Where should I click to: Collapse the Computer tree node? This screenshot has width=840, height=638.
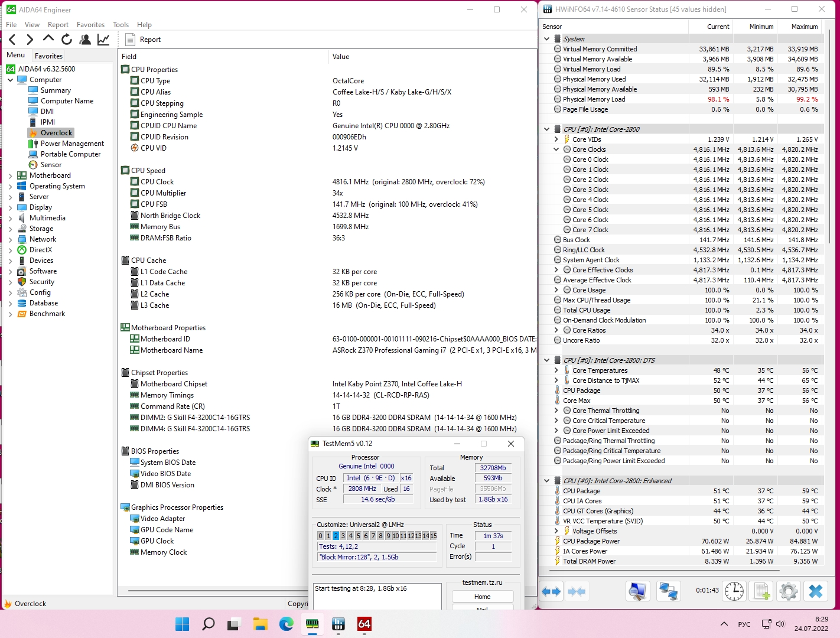[10, 80]
